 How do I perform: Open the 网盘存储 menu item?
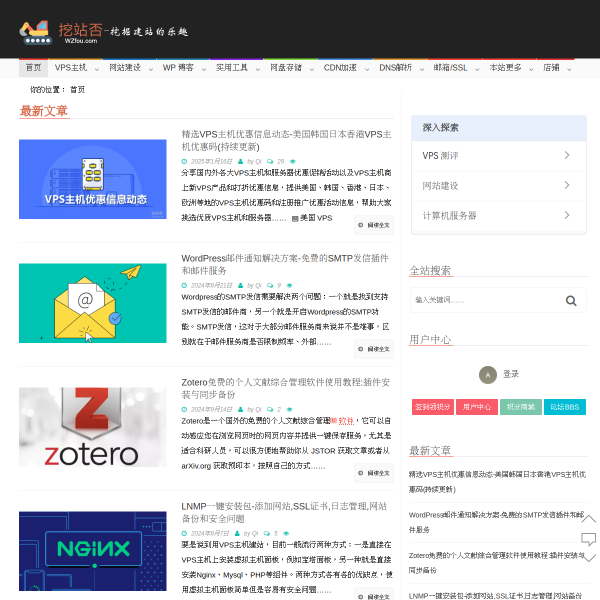286,68
